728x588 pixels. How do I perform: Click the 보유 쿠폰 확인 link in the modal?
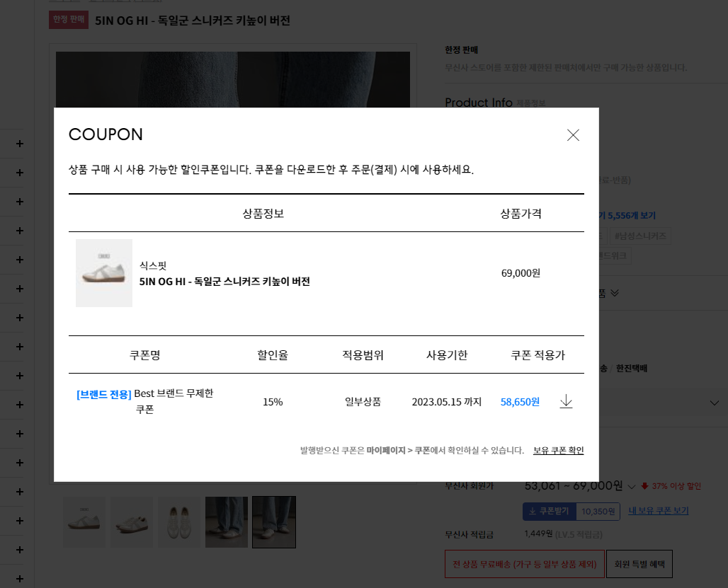[558, 450]
